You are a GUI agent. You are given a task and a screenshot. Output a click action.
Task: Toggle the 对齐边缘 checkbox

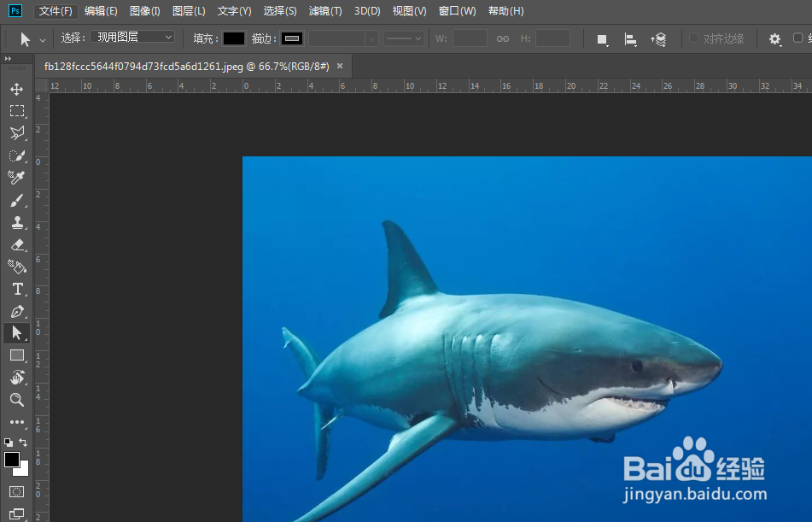[x=694, y=38]
